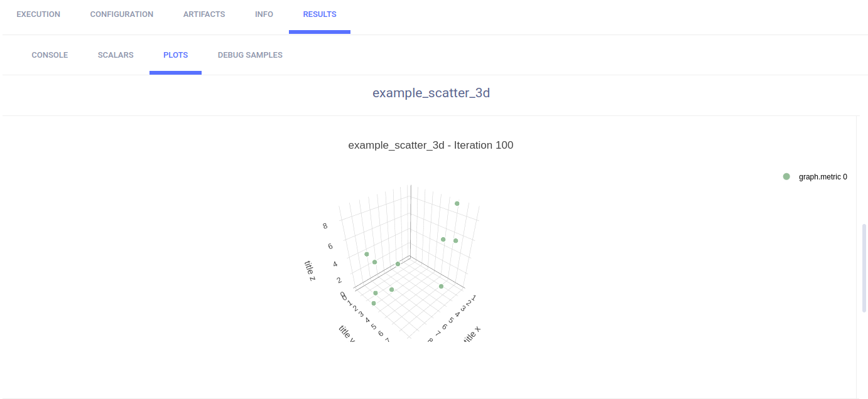
Task: Open the ARTIFACTS tab
Action: (204, 14)
